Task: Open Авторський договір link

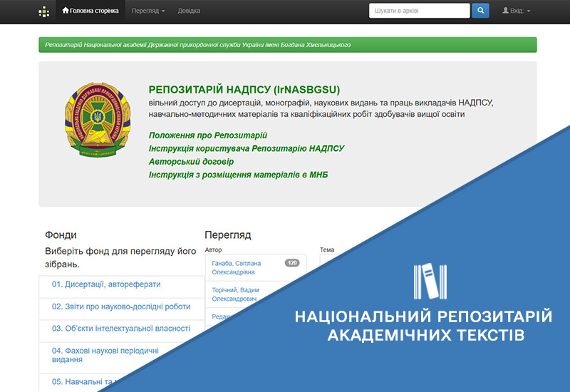Action: (x=191, y=162)
